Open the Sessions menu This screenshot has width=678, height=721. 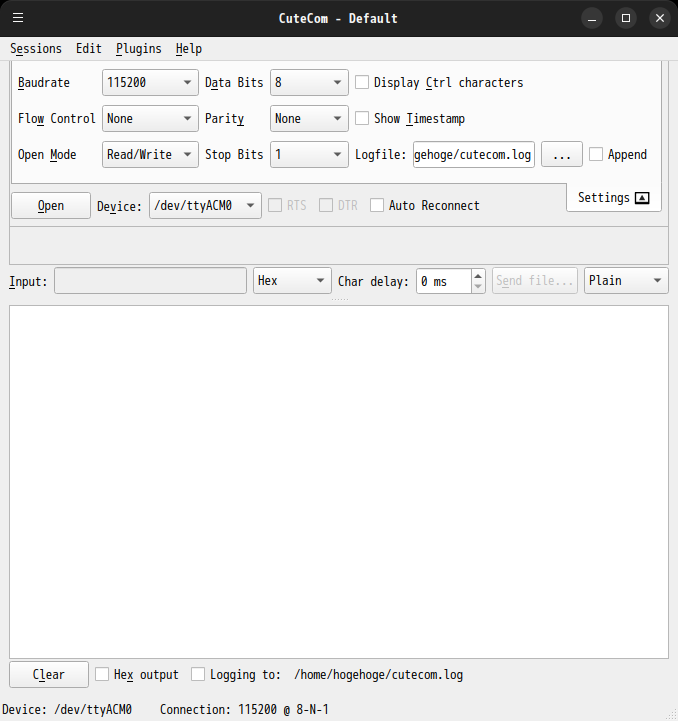(36, 48)
